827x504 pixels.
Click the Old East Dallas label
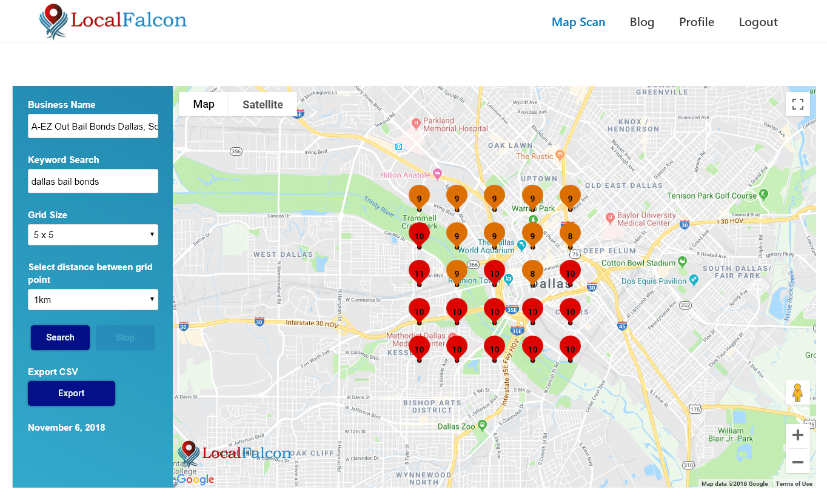(623, 185)
